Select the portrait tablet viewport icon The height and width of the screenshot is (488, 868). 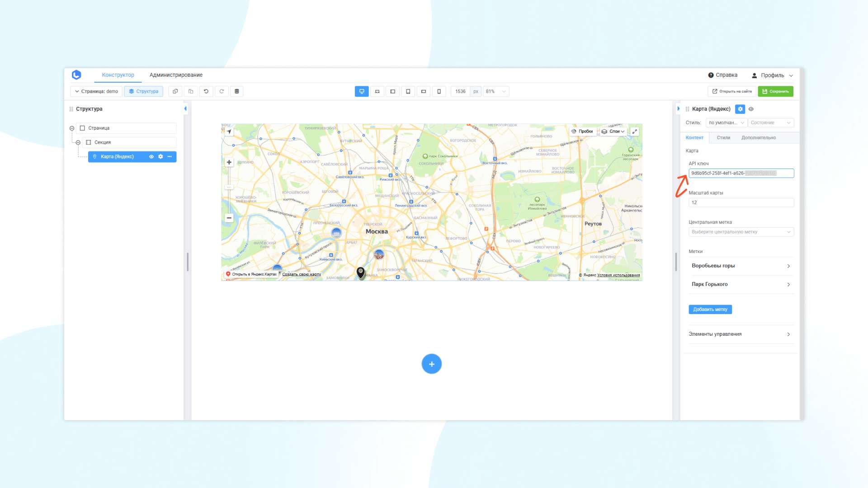tap(408, 91)
